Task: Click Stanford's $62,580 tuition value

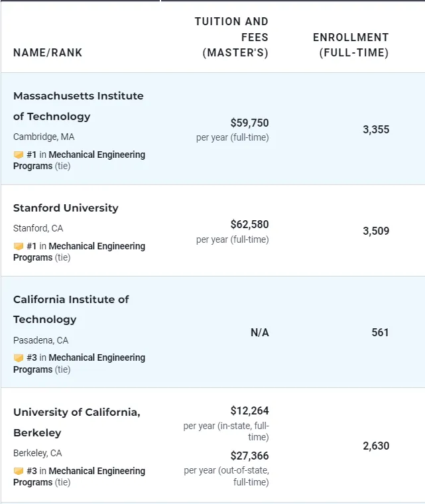Action: click(249, 224)
